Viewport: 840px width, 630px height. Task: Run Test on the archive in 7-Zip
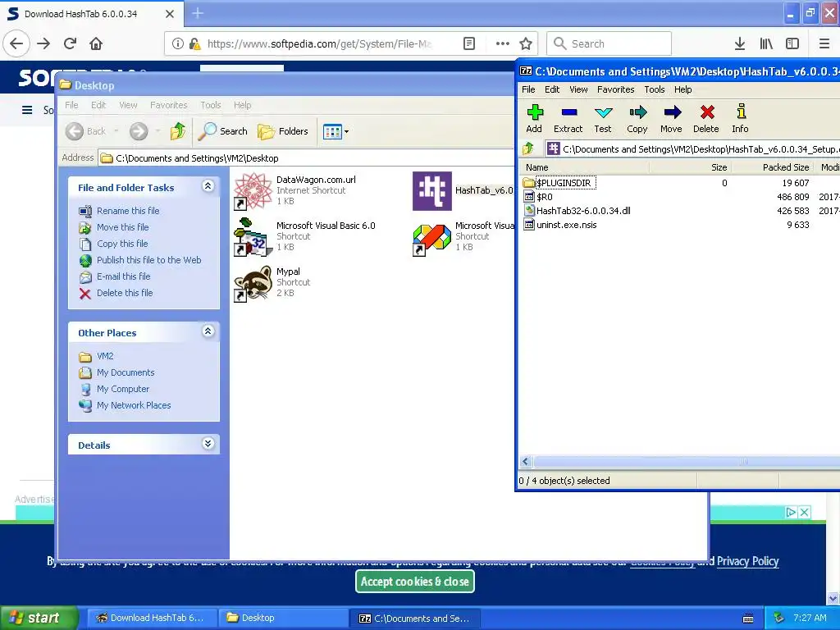603,118
